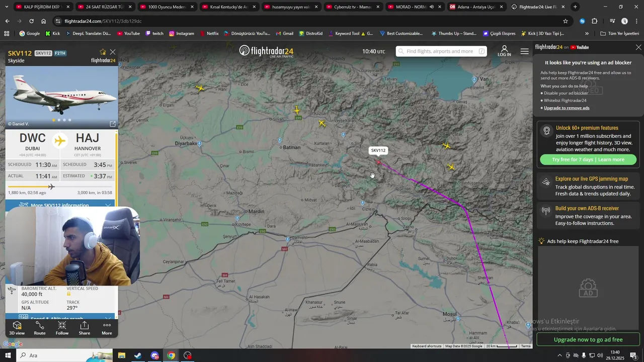Switch to the 24 SAAT RÜZGAR tab

pyautogui.click(x=105, y=7)
